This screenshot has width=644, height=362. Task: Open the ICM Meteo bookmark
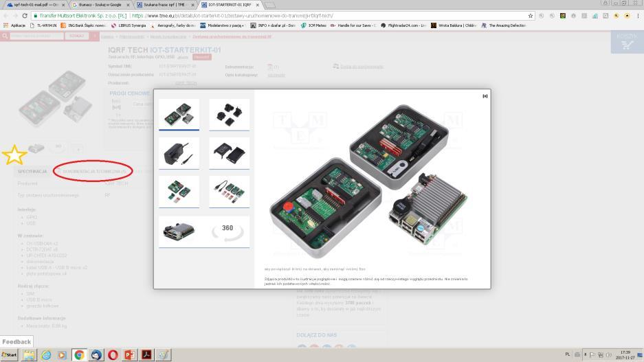(x=313, y=25)
